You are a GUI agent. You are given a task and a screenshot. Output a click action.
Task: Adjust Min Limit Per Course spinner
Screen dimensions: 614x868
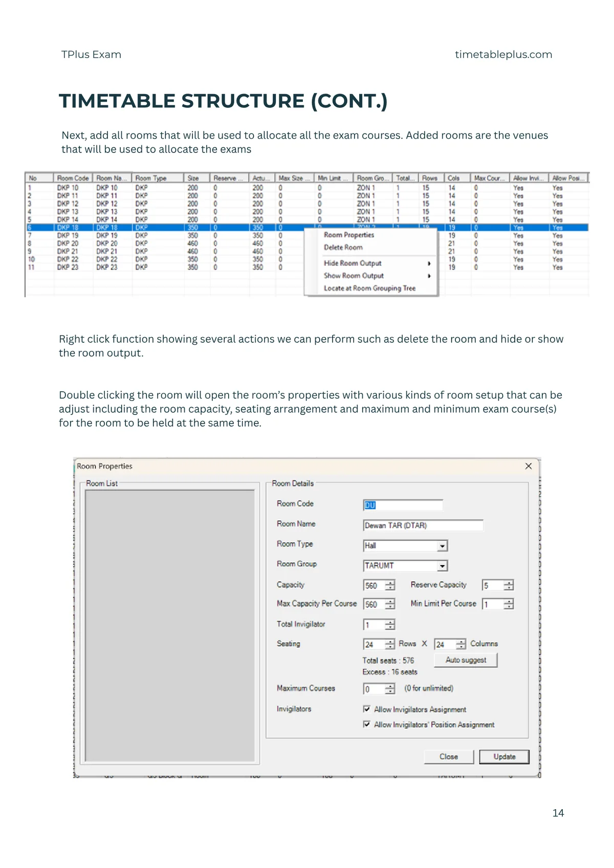[x=509, y=605]
